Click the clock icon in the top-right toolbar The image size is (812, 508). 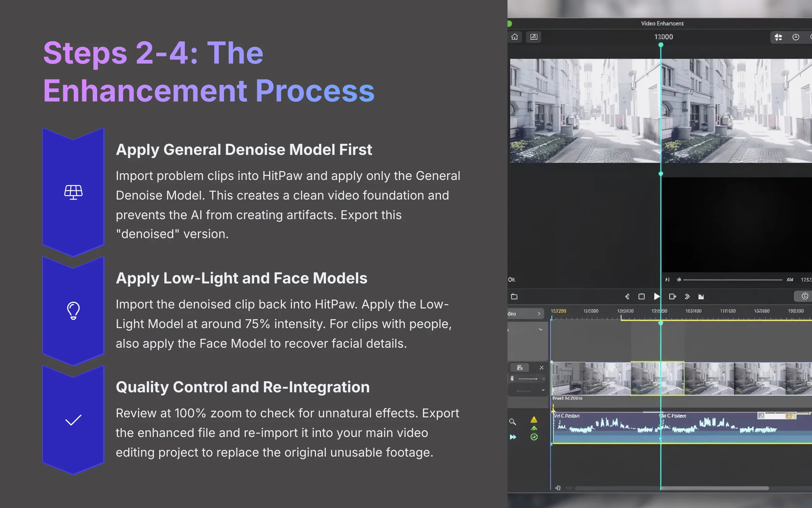[x=796, y=37]
